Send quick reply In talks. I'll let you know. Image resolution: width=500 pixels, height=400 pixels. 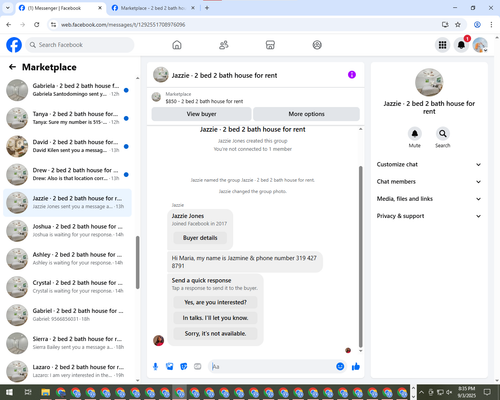click(x=215, y=318)
